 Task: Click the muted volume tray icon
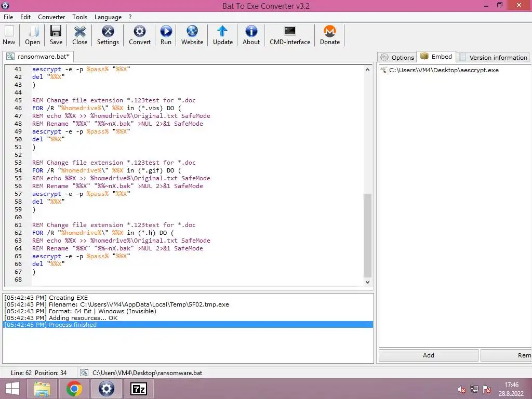pos(461,389)
